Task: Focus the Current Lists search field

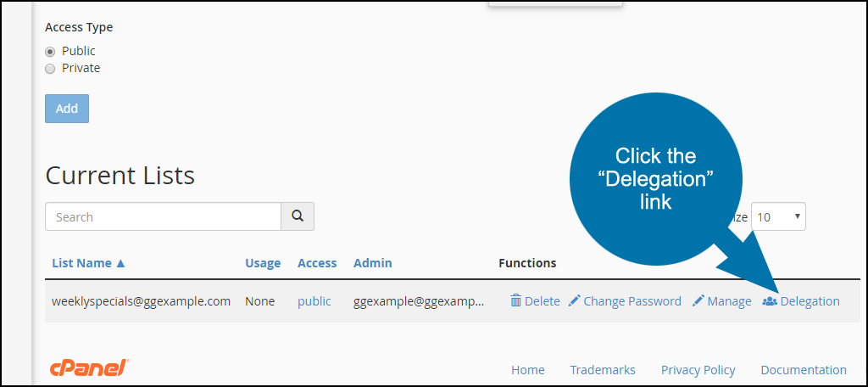Action: coord(164,216)
